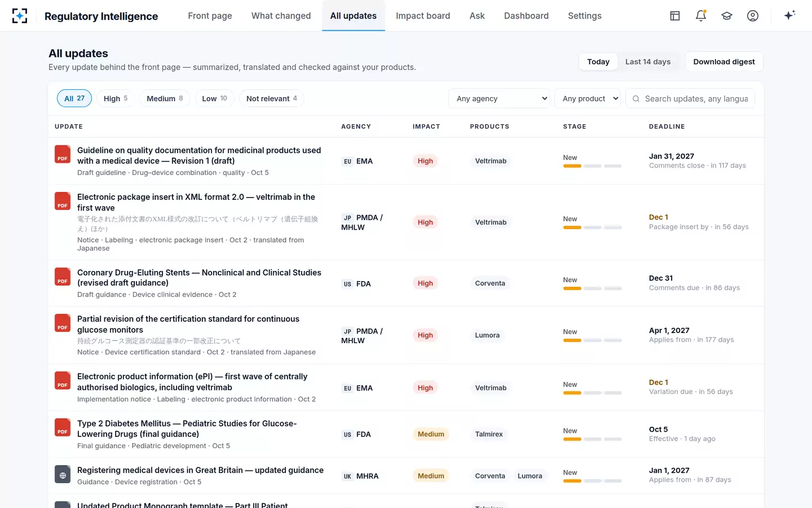Click PDF icon for XML package insert update
812x508 pixels.
[x=63, y=201]
